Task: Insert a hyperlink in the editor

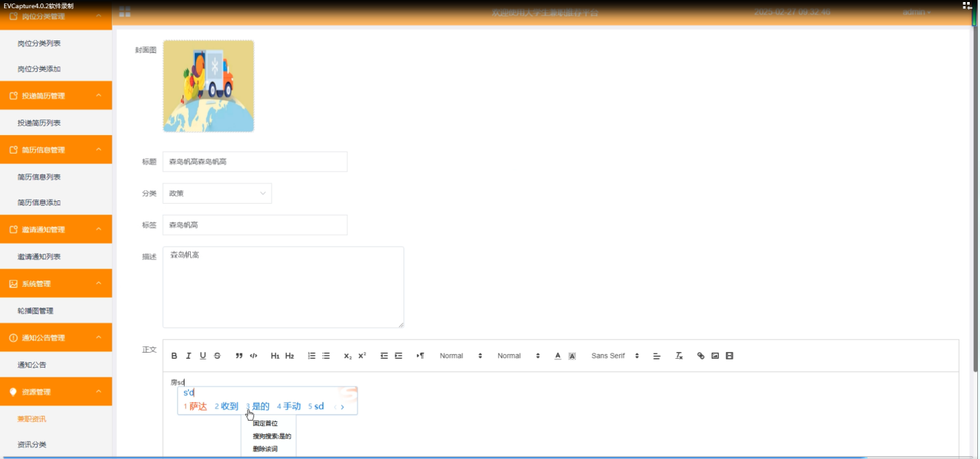Action: (701, 356)
